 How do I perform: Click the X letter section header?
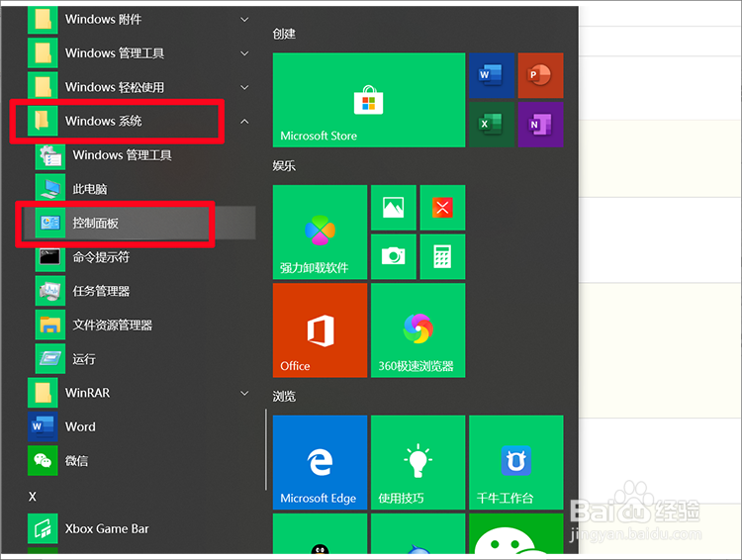click(x=33, y=497)
